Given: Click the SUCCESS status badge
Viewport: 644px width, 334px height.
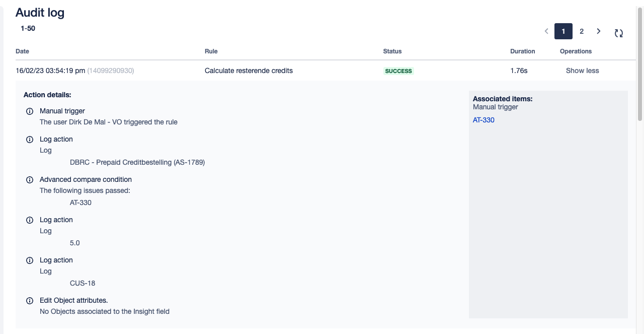Looking at the screenshot, I should 398,71.
